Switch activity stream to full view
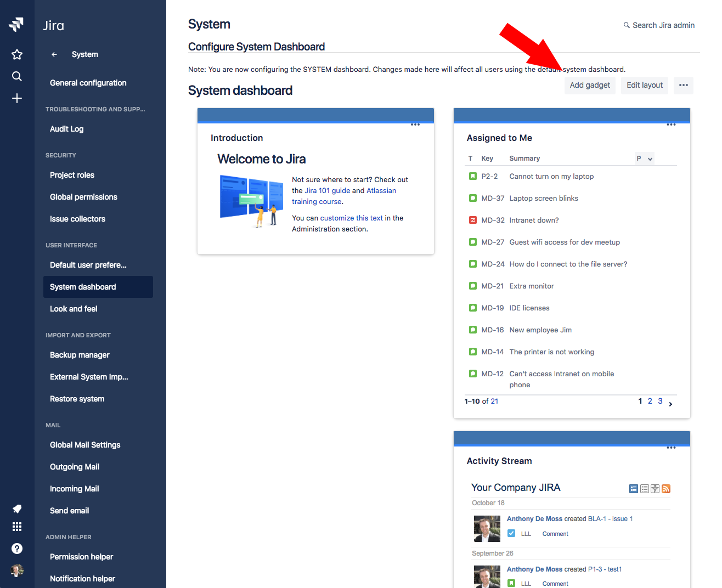The image size is (722, 588). point(634,489)
